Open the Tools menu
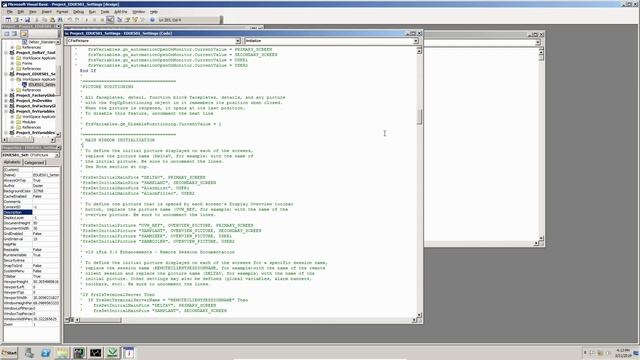The width and height of the screenshot is (640, 360). pos(105,12)
